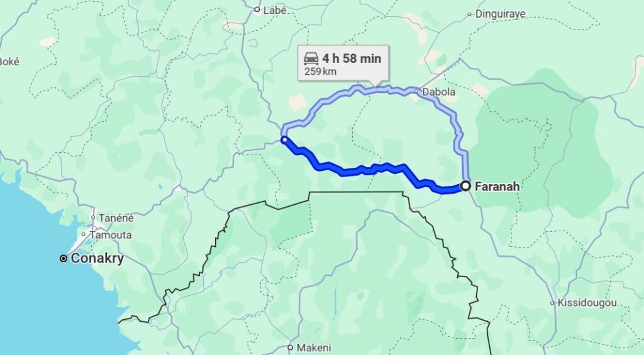Select the Tamouta town marker
Viewport: 644px width, 355px height.
tap(84, 235)
